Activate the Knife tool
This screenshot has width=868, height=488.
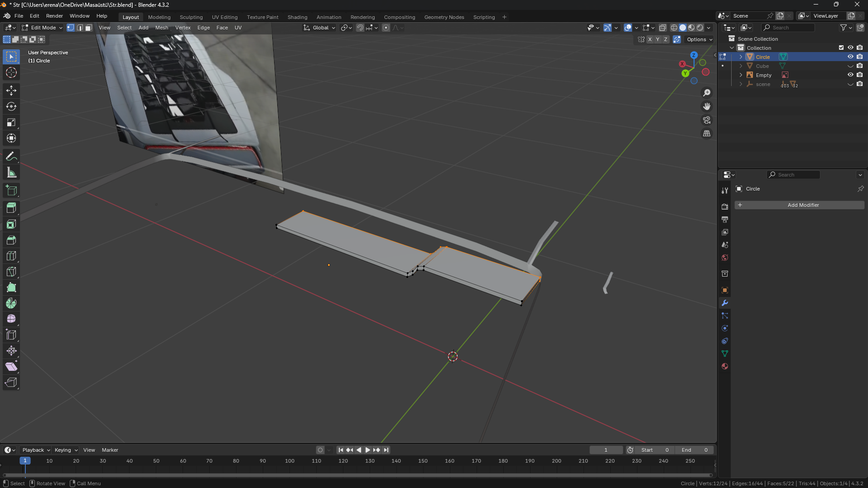(x=11, y=272)
